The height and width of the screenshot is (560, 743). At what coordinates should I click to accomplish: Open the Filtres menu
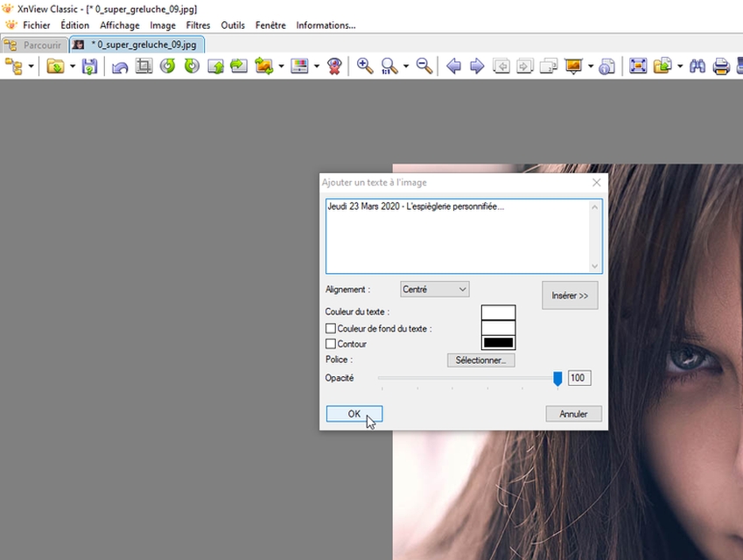[x=198, y=24]
